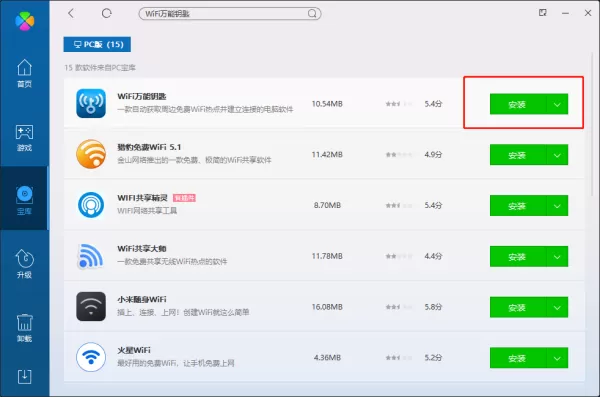Click the WiFi万能钥匙 app icon
The width and height of the screenshot is (600, 397).
91,103
